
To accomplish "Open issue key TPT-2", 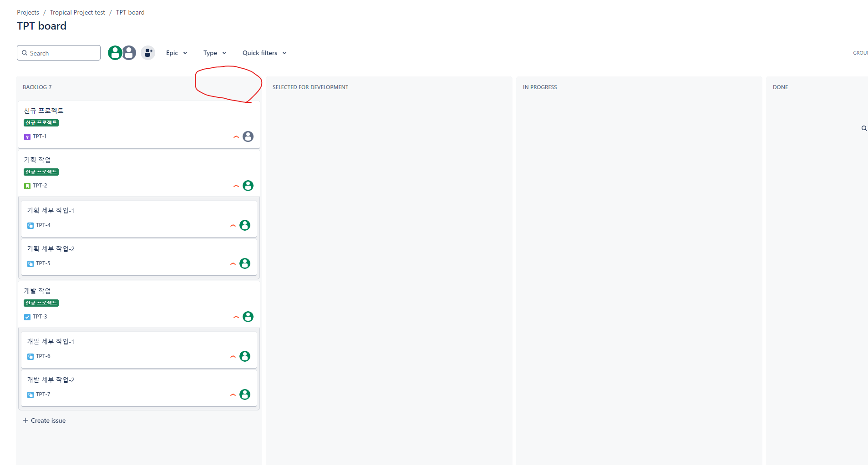I will [x=40, y=186].
